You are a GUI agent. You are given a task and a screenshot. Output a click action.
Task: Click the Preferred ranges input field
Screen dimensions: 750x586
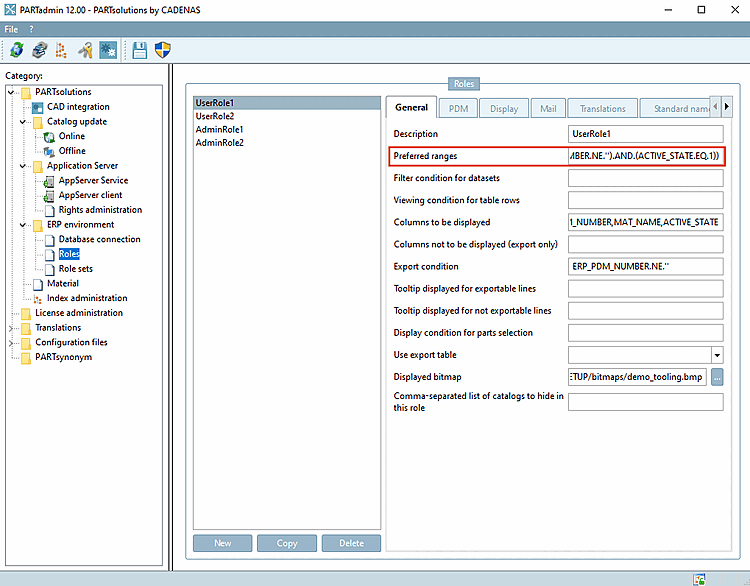(645, 156)
